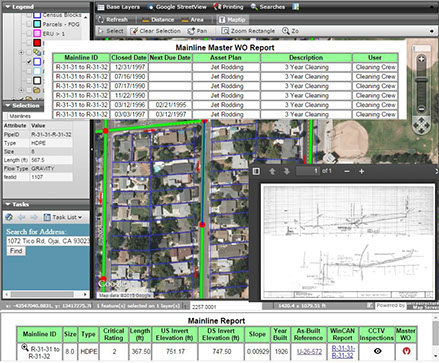The image size is (439, 363).
Task: Click map zoom out minus button
Action: 421,108
